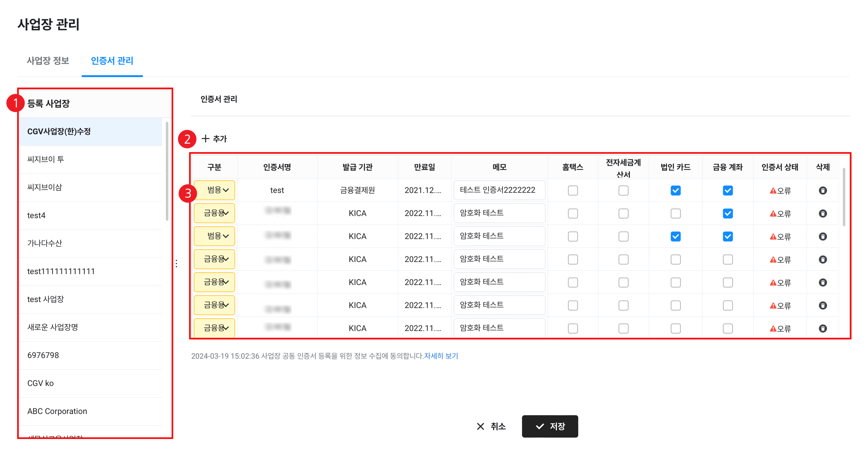Open 범용 type dropdown in first row
This screenshot has width=868, height=469.
click(x=214, y=190)
